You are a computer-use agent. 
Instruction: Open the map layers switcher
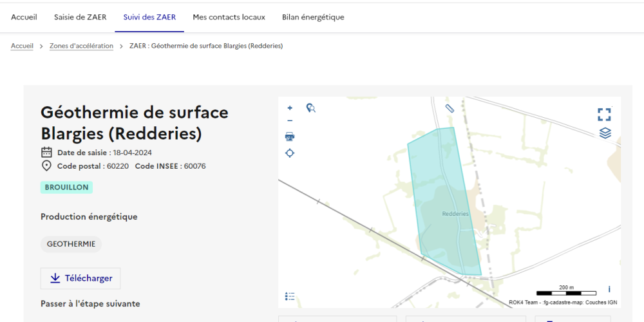pos(605,133)
